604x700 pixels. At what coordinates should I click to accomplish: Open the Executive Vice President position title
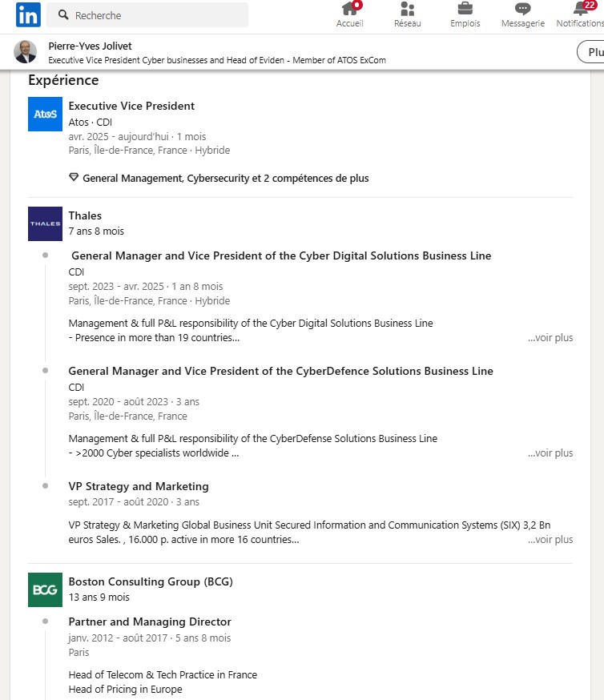(x=131, y=106)
